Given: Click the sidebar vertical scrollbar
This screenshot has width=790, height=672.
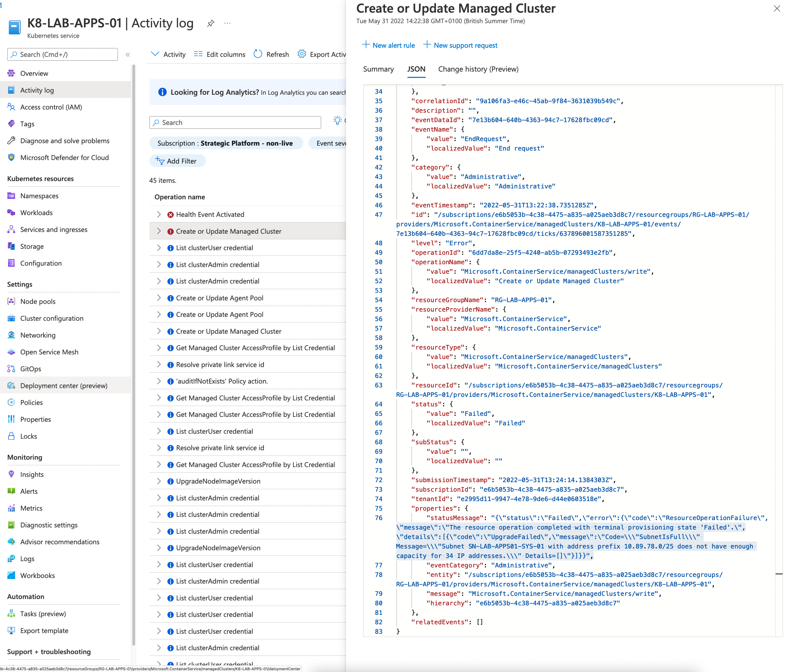Looking at the screenshot, I should 134,354.
